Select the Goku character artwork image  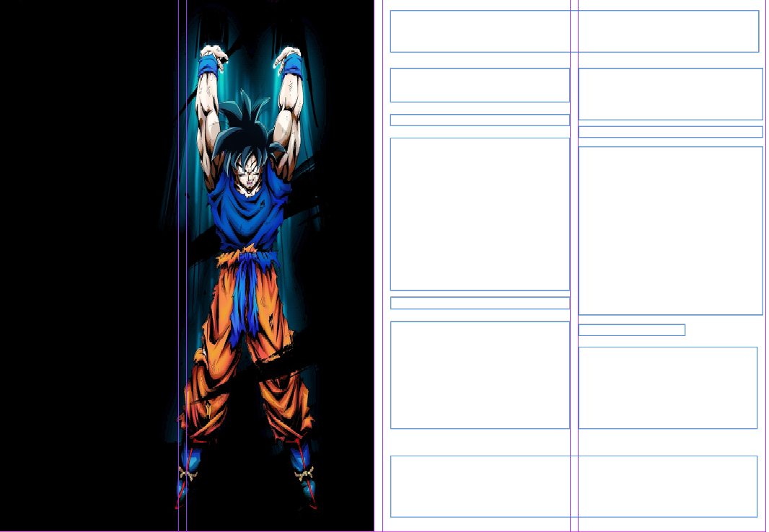coord(187,265)
